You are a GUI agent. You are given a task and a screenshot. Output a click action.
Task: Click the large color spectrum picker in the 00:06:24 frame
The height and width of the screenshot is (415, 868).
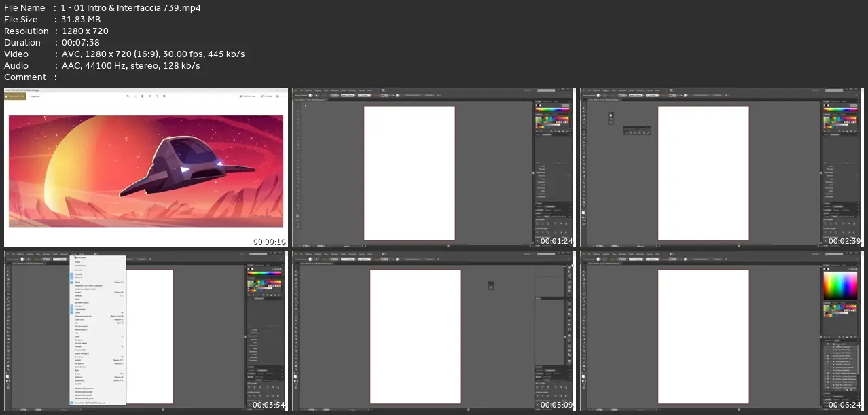coord(840,285)
